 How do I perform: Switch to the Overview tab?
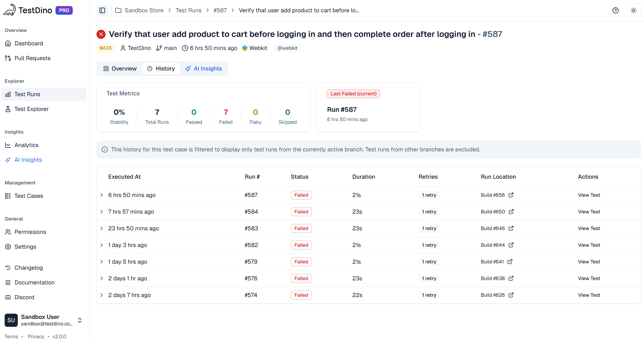click(120, 69)
